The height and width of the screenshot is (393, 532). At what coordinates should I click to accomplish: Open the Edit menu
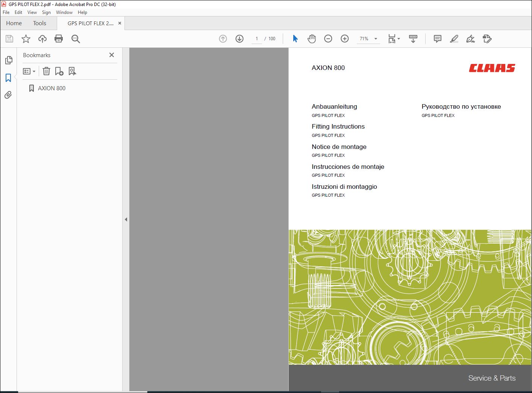[x=18, y=12]
